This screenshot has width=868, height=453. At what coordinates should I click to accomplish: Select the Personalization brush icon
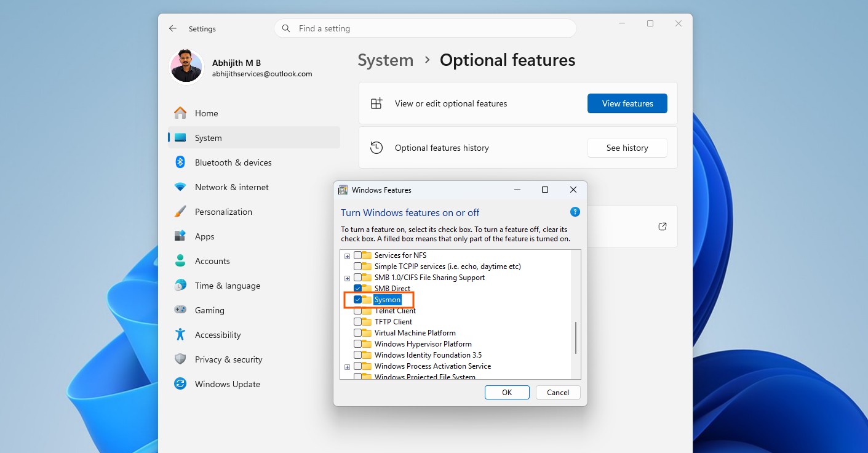(x=180, y=212)
